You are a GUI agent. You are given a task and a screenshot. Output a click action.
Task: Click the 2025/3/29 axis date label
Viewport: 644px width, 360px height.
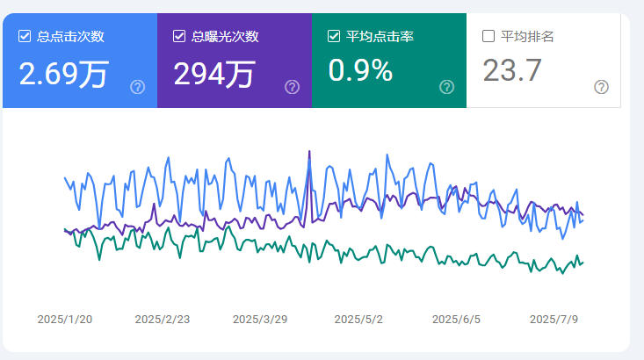click(x=260, y=320)
